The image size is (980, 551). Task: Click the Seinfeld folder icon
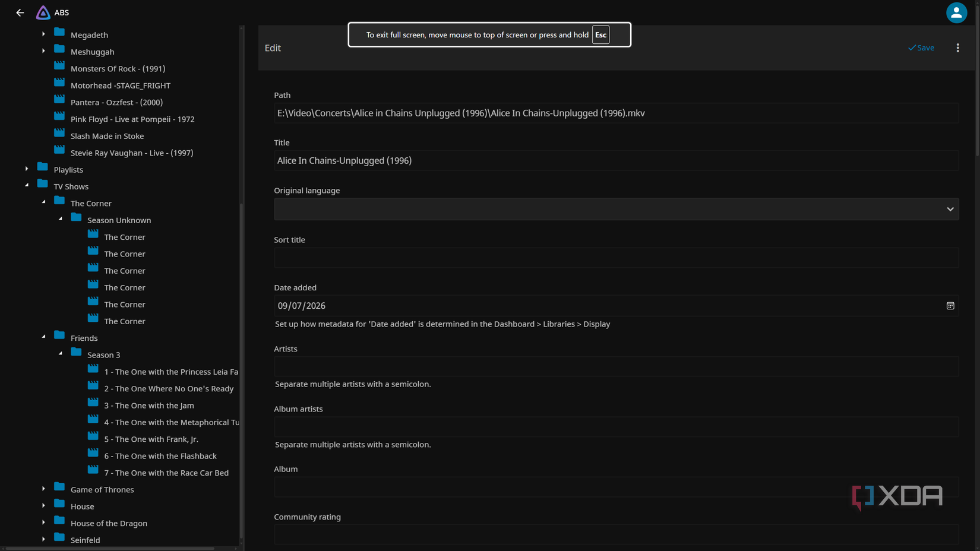(59, 537)
